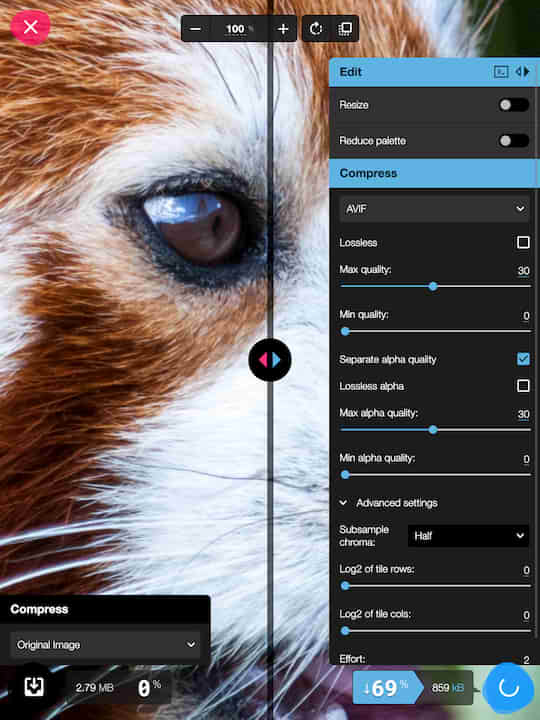540x720 pixels.
Task: Check the Lossless checkbox
Action: pos(523,242)
